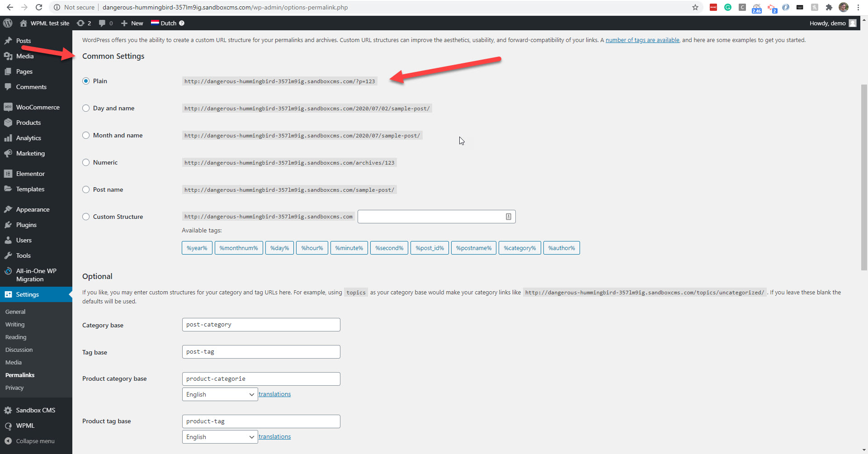Click the Comments icon in sidebar
Screen dimensions: 868x454
click(x=8, y=87)
